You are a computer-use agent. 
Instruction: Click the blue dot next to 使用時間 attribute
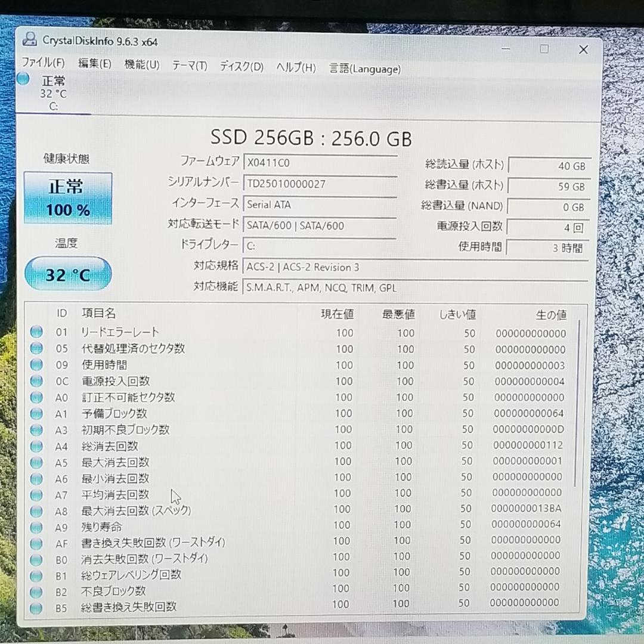tap(36, 365)
